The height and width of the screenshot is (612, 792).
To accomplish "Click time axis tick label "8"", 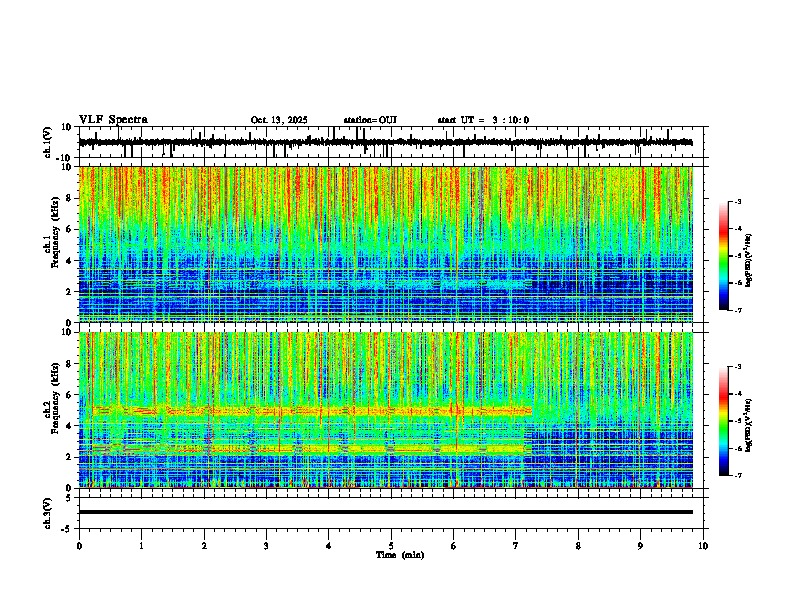I will click(578, 546).
